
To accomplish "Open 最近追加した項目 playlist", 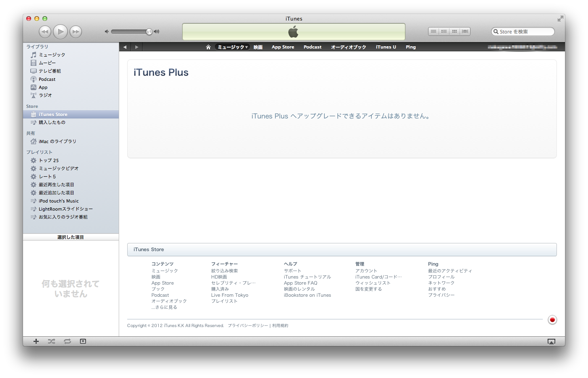I will pos(71,193).
